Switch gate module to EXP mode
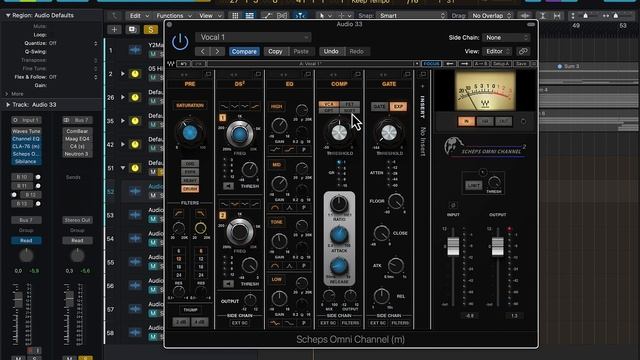 point(398,107)
